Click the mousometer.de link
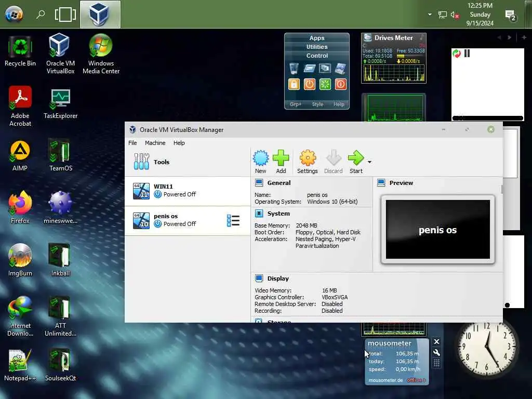The image size is (532, 399). (x=386, y=380)
